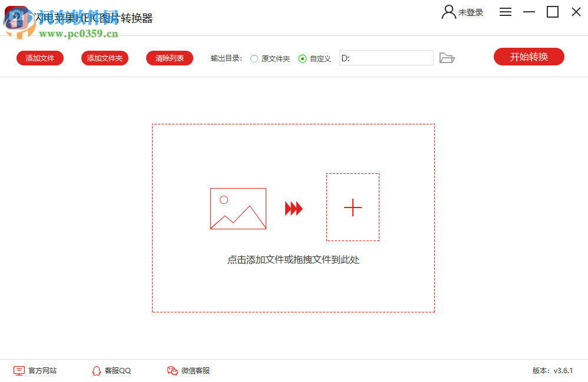588x382 pixels.
Task: Click the red arrows conversion icon
Action: (x=293, y=208)
